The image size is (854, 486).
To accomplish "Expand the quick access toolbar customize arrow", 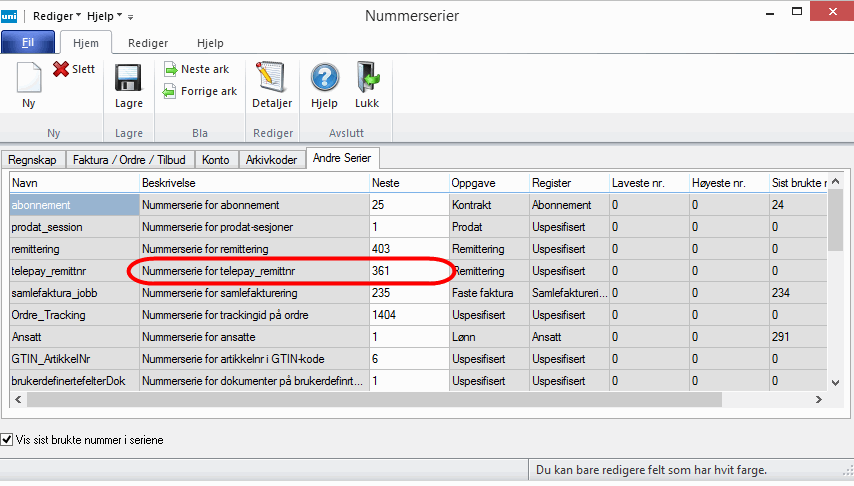I will pos(130,17).
